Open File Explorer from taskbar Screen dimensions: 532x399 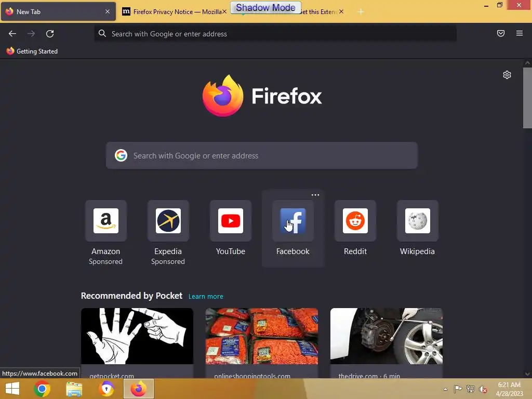pos(74,389)
